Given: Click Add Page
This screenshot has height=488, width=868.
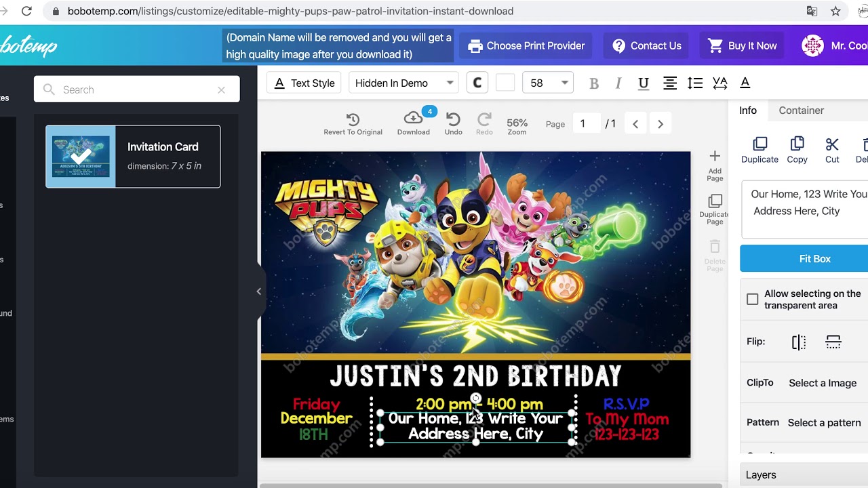Looking at the screenshot, I should pos(715,165).
